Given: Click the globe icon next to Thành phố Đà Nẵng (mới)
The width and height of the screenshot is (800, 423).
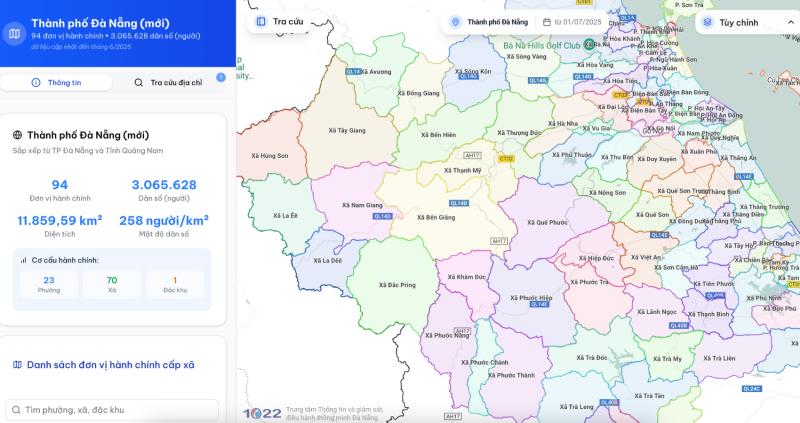Looking at the screenshot, I should pyautogui.click(x=17, y=135).
